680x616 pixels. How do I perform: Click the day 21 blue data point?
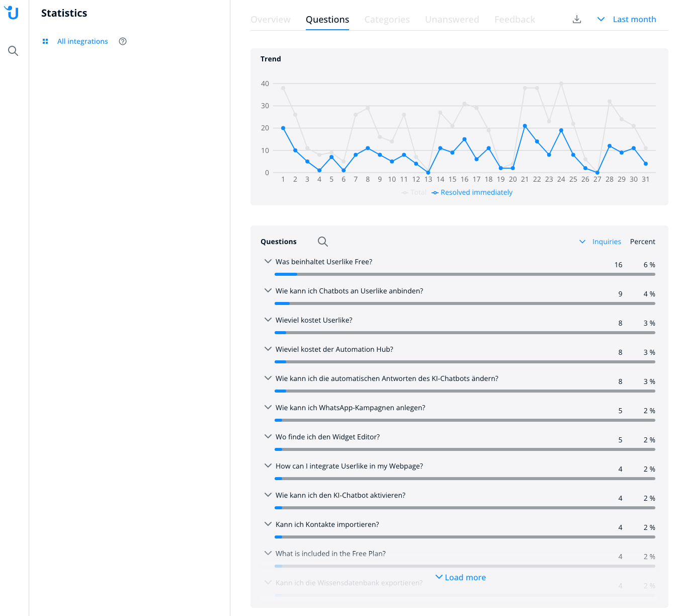[x=525, y=126]
